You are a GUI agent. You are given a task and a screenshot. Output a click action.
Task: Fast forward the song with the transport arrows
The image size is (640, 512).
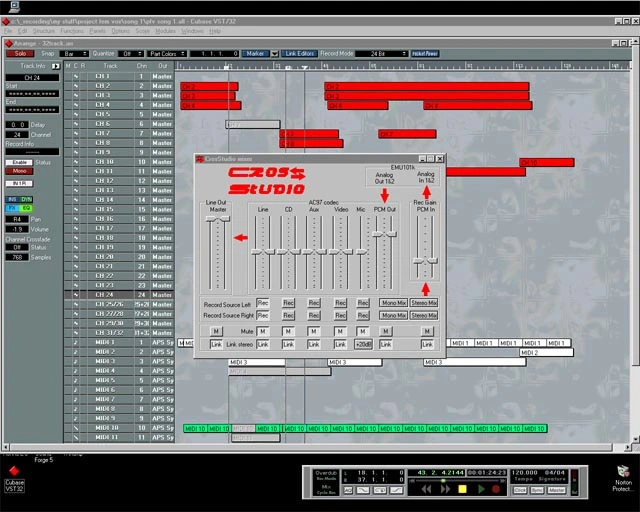445,489
